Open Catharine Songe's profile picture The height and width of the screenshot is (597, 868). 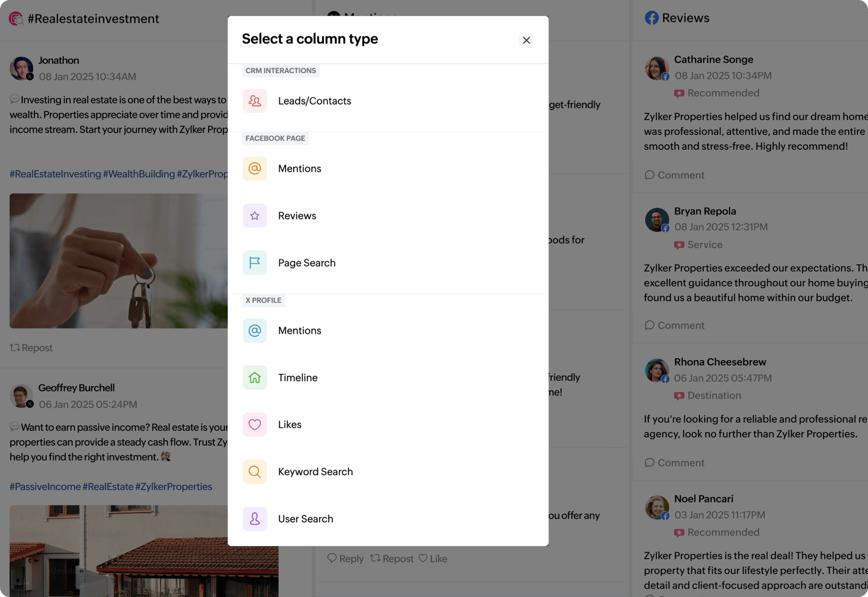tap(657, 68)
